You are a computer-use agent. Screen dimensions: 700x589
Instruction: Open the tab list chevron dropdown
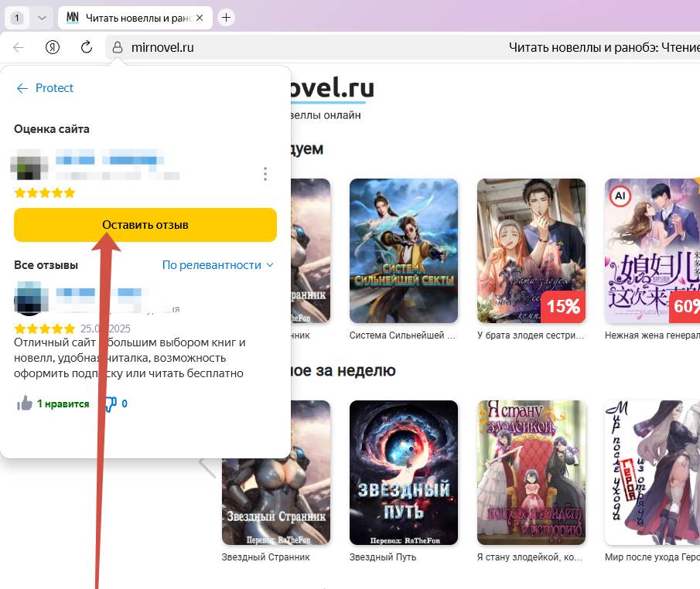pos(42,18)
